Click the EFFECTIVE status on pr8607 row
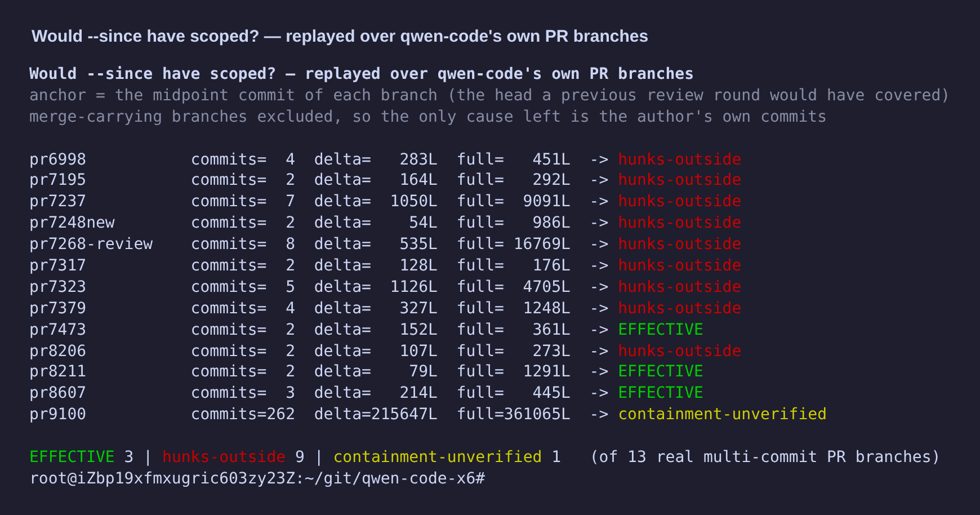980x515 pixels. 661,393
